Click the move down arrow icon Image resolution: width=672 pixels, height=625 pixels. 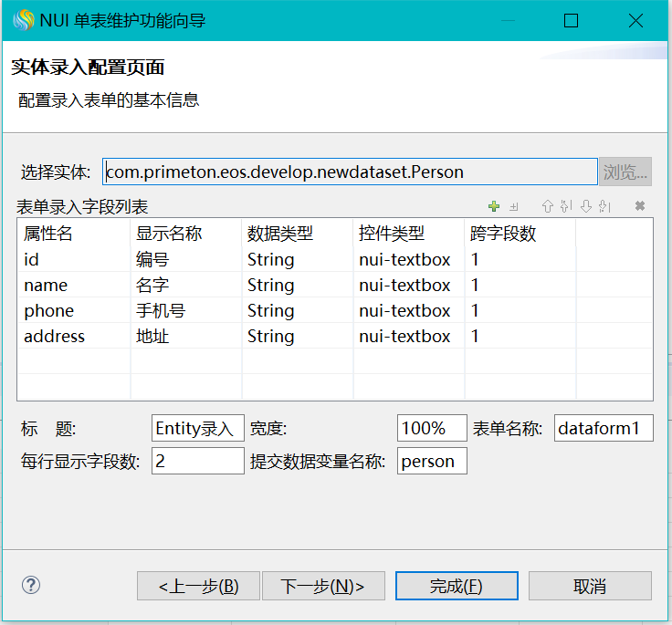586,206
